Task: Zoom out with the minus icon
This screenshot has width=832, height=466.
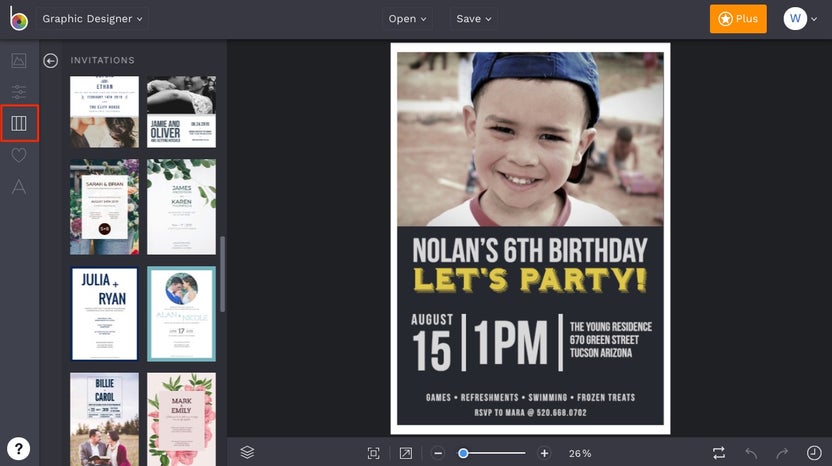Action: pyautogui.click(x=438, y=453)
